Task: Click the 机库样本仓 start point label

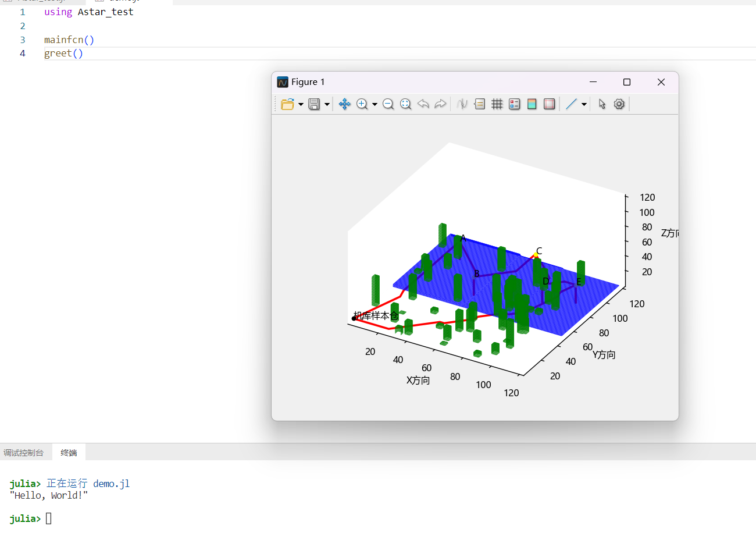Action: point(376,315)
